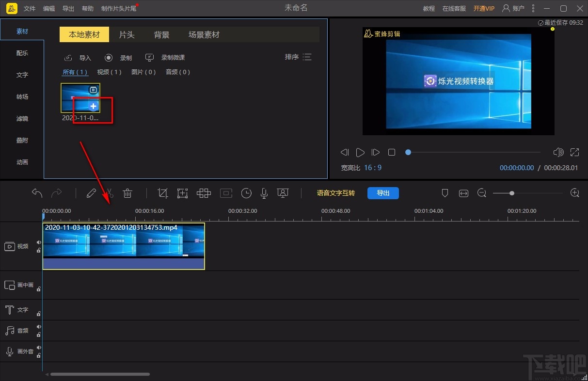Open 在线客服 support
Screen dimensions: 588x381
[454, 9]
